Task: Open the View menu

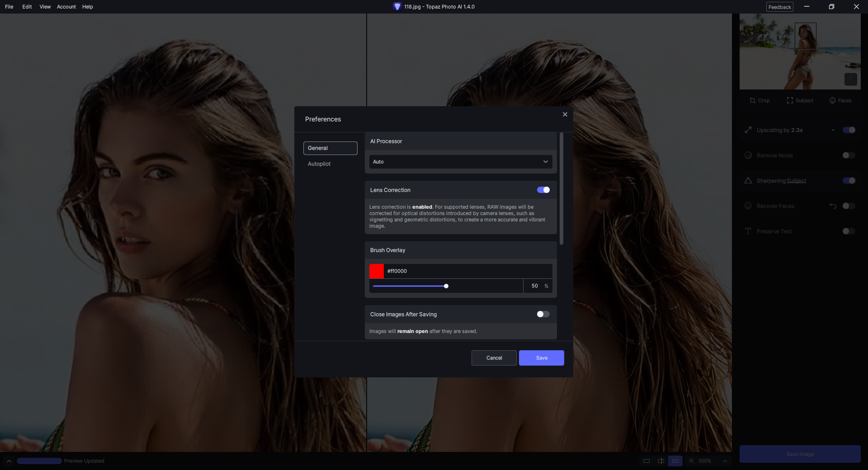Action: [x=45, y=7]
